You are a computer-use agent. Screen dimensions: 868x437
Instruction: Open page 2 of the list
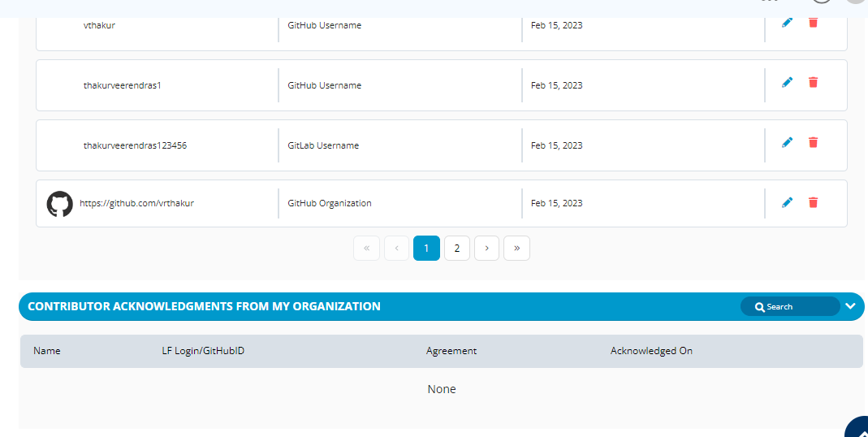point(456,248)
